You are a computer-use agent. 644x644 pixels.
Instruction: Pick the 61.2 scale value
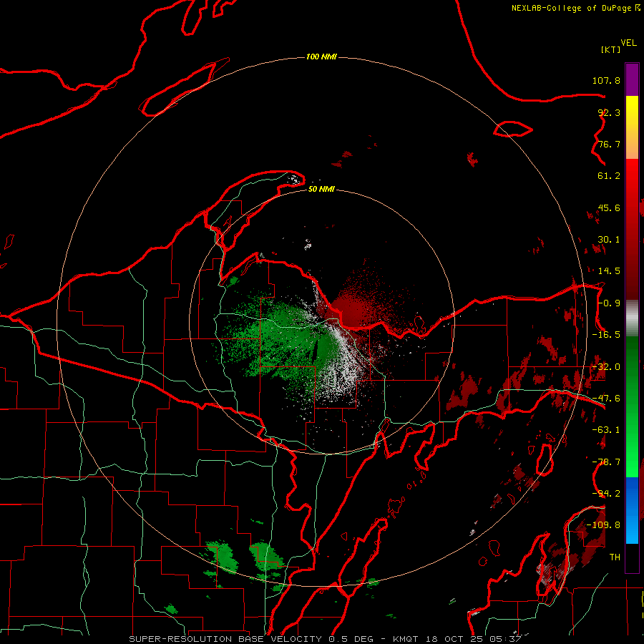(609, 176)
